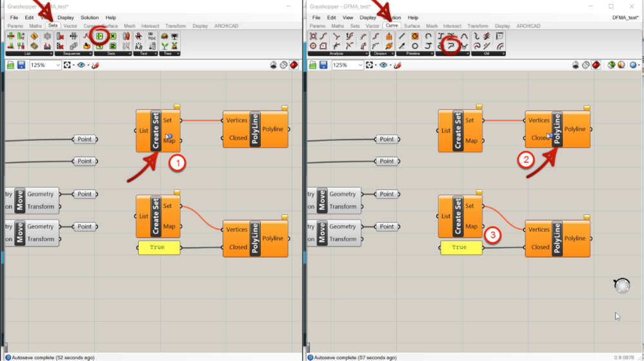
Task: Open the Solution menu in left window
Action: [90, 17]
